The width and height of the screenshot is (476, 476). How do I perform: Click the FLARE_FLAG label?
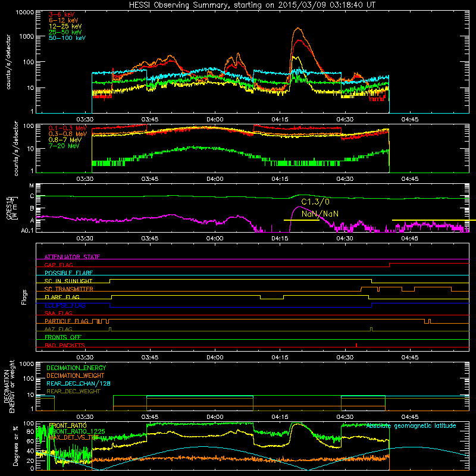point(62,297)
